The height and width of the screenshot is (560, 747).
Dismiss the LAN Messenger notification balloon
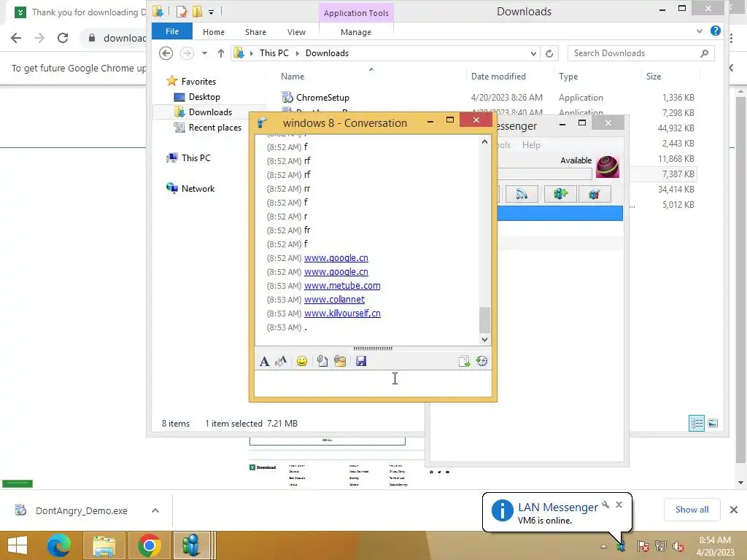point(619,505)
